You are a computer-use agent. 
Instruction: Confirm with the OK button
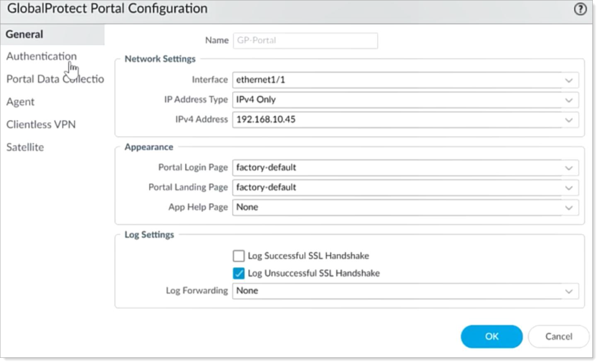491,336
